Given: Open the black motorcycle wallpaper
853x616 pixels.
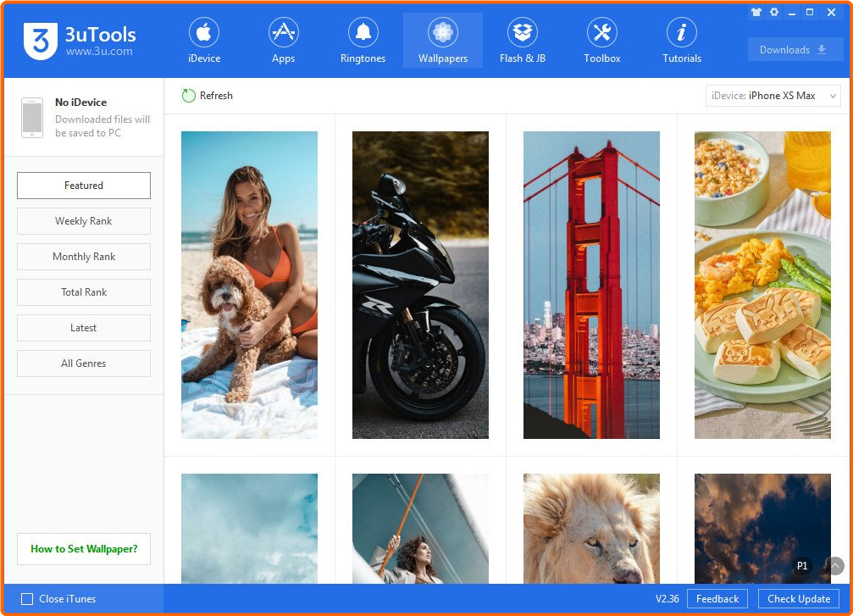Looking at the screenshot, I should tap(420, 286).
